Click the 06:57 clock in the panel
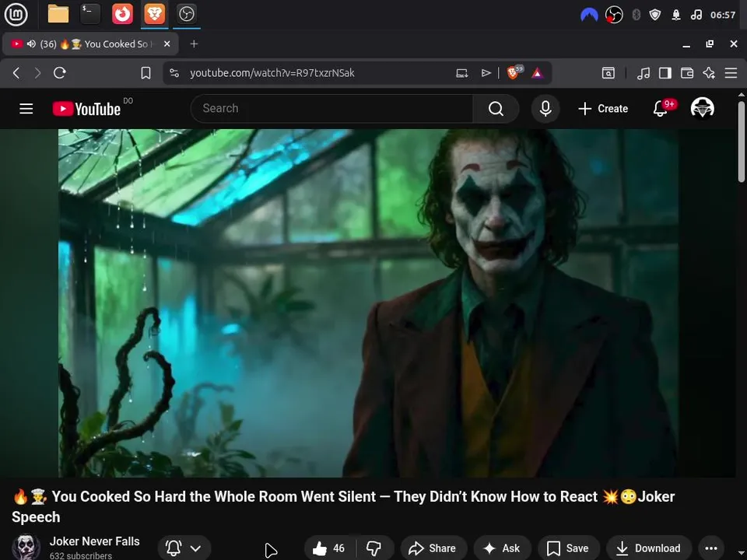 [723, 15]
